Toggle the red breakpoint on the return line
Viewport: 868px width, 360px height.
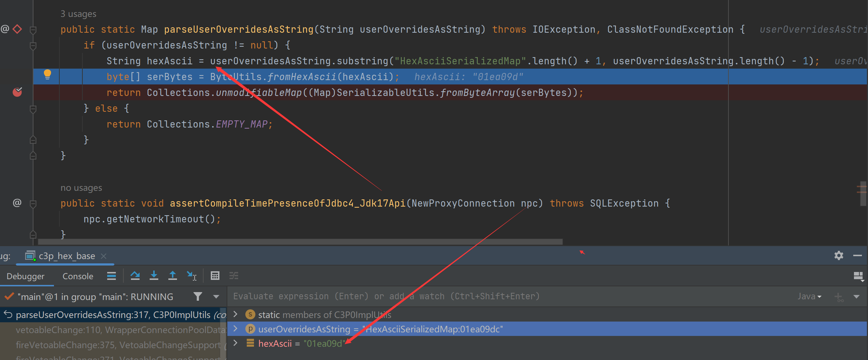(17, 92)
